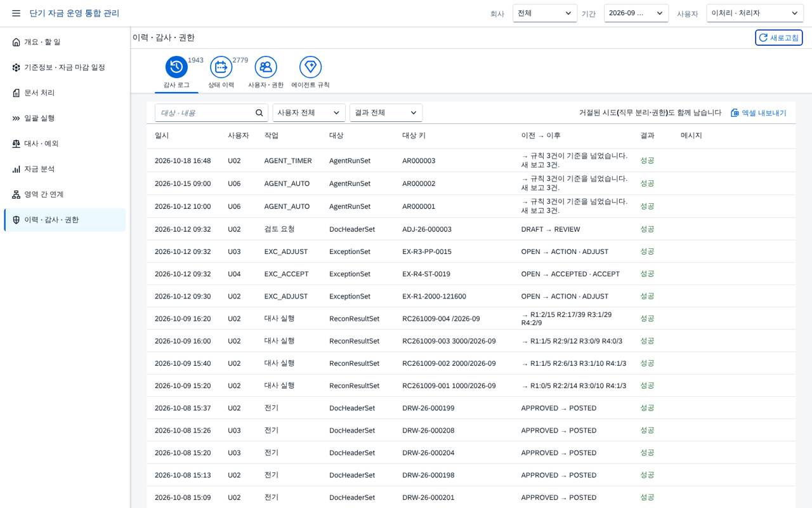Click DRAFT → REVIEW cell

click(551, 229)
